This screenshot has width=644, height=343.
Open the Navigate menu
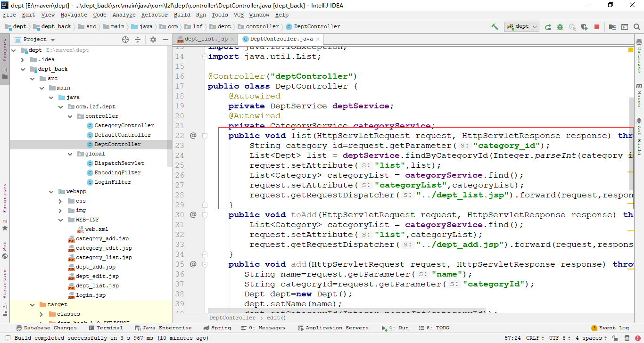pos(74,15)
